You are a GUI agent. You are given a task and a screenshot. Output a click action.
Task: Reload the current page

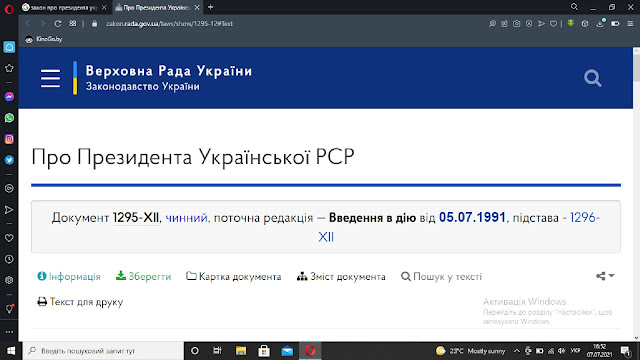[x=58, y=24]
